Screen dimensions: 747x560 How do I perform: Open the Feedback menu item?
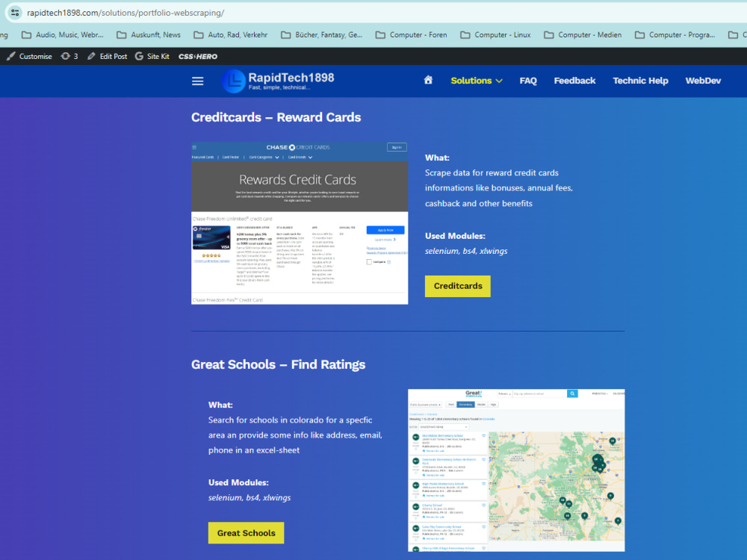574,81
